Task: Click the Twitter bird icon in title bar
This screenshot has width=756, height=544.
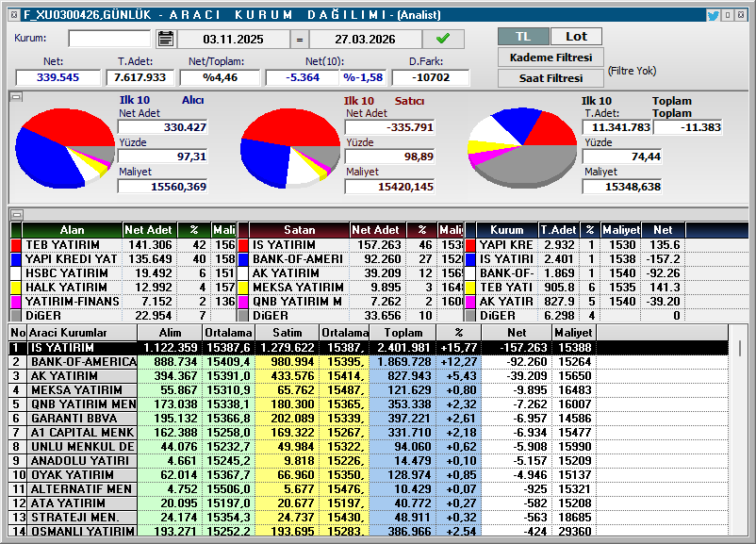Action: pyautogui.click(x=714, y=15)
